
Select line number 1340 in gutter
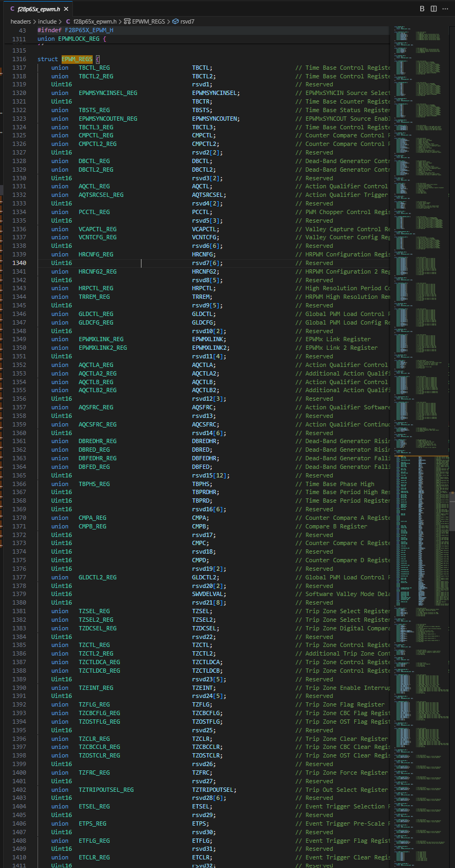tap(19, 263)
